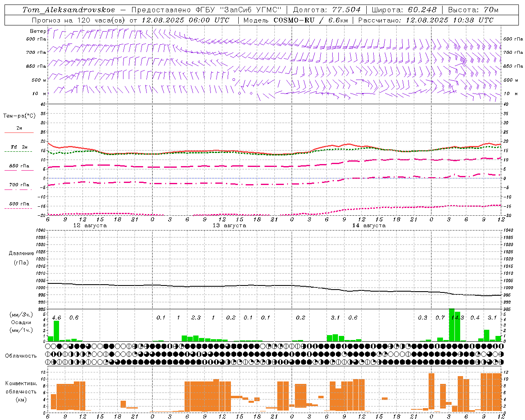Click the longitude value Долгота: 77.504
Screen dimensions: 525x420
(x=327, y=10)
